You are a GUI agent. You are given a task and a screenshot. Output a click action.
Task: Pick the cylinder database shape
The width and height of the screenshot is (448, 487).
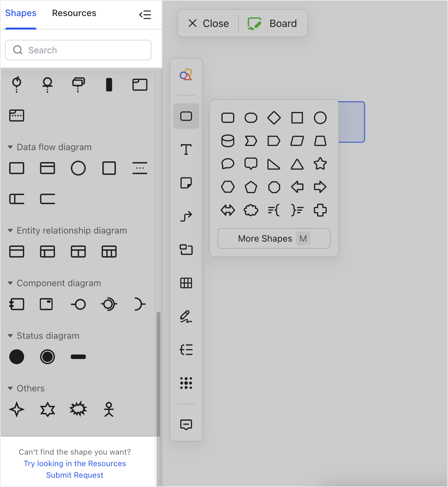[x=228, y=141]
